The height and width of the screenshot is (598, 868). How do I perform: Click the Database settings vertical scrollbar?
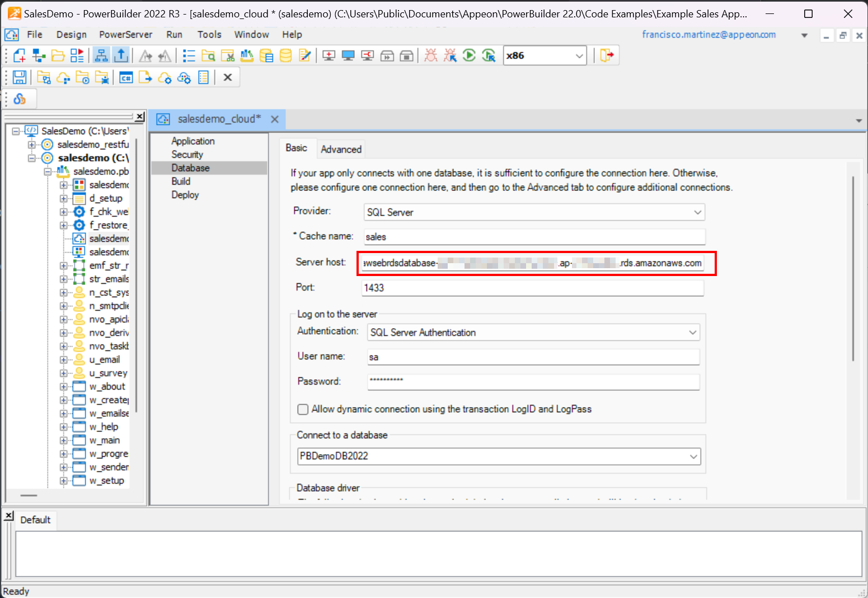click(853, 269)
